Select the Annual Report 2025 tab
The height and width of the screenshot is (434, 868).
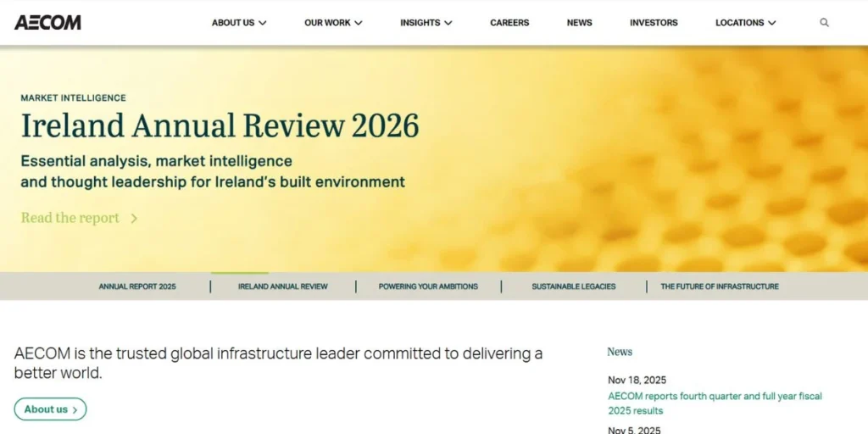(137, 287)
